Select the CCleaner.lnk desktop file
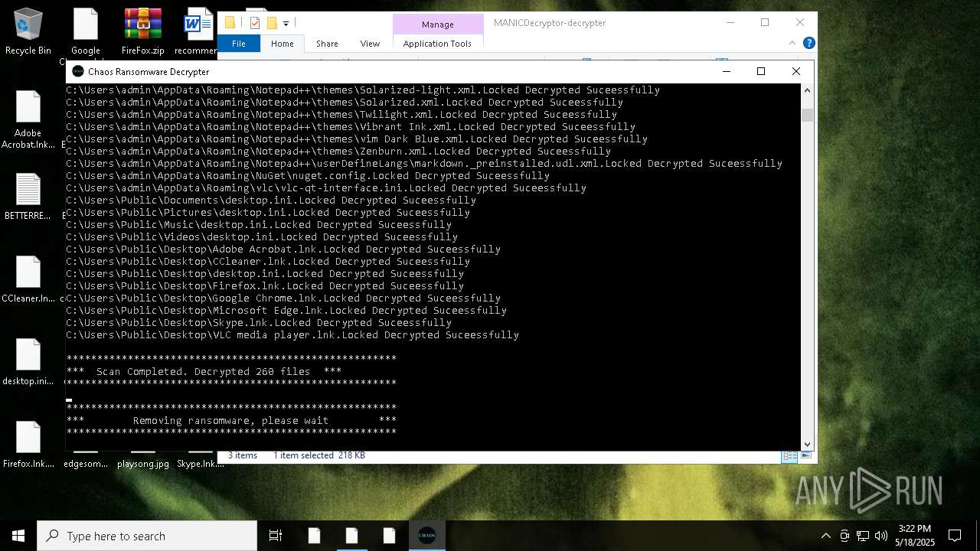The height and width of the screenshot is (551, 980). 28,279
